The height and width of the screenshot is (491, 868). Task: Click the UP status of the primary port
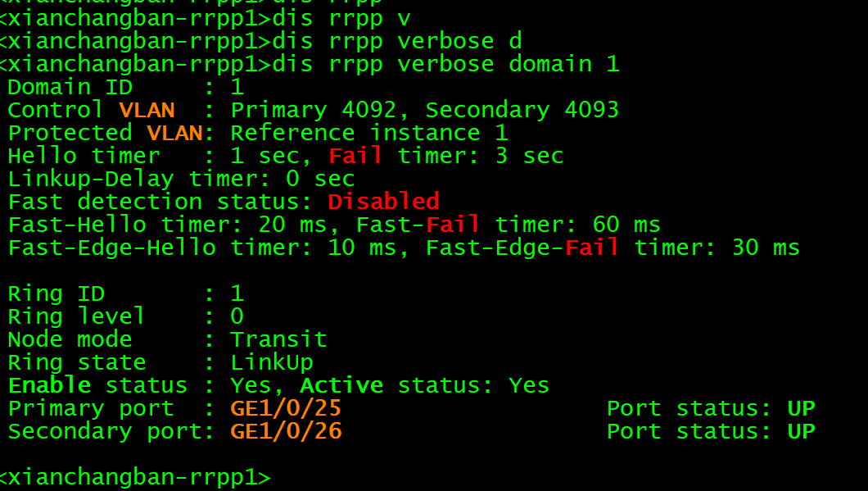point(801,408)
